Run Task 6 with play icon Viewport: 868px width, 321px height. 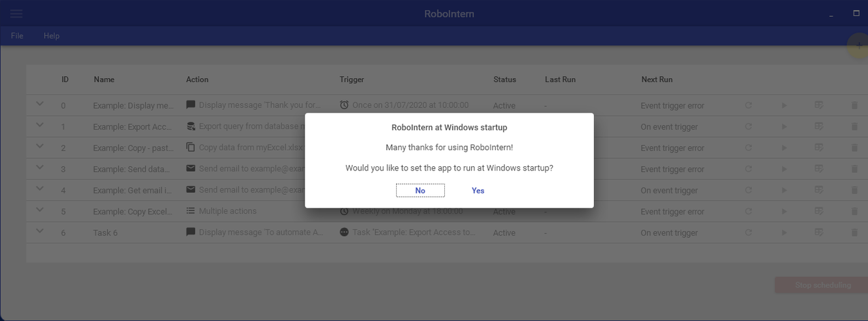(784, 232)
